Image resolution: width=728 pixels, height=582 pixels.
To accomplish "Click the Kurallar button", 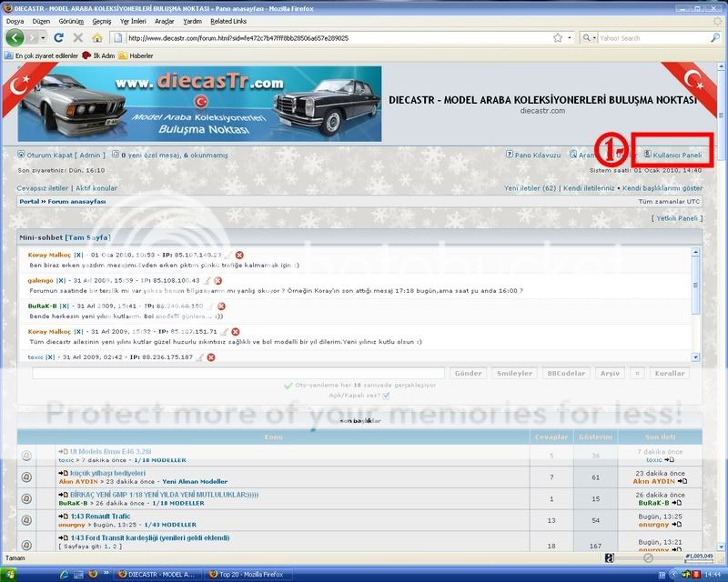I will (670, 374).
